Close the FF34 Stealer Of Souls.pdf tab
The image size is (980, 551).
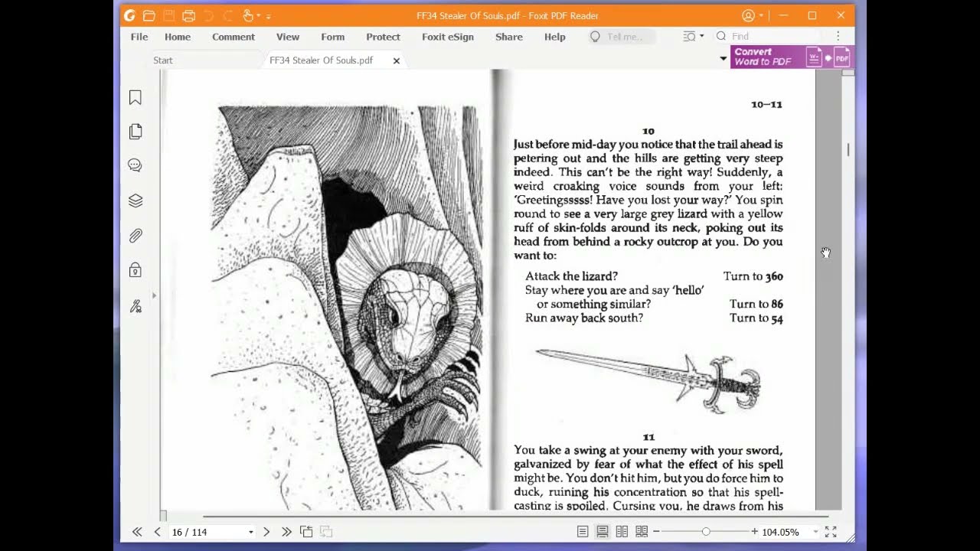[397, 60]
